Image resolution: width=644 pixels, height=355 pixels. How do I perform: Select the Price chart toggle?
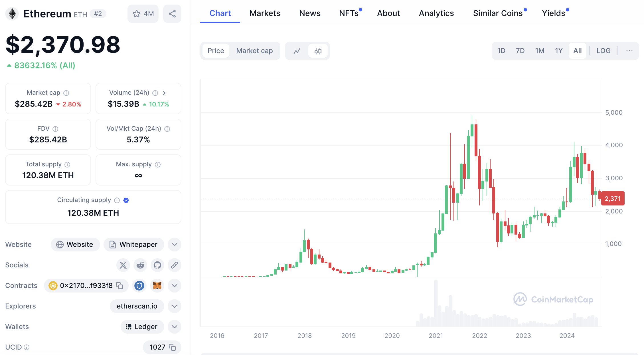[x=216, y=51]
